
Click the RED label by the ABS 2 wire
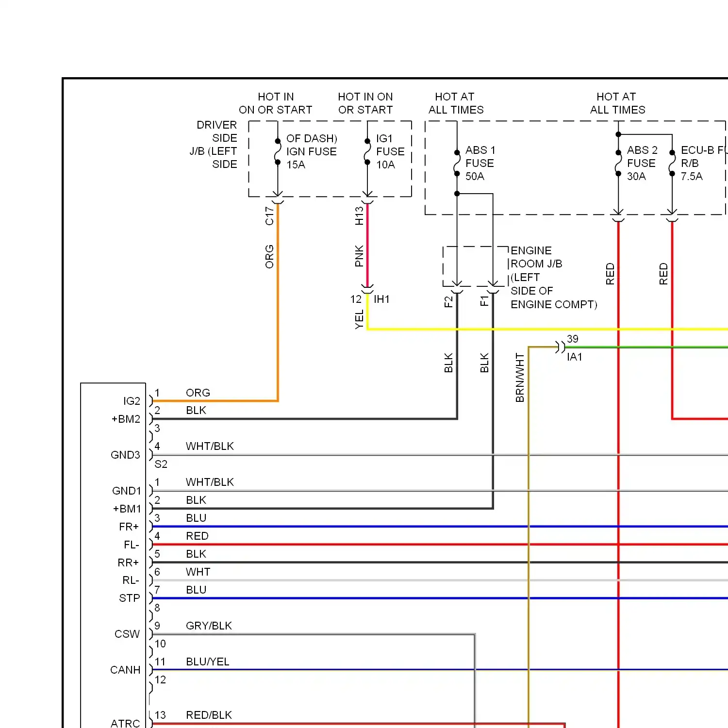611,274
